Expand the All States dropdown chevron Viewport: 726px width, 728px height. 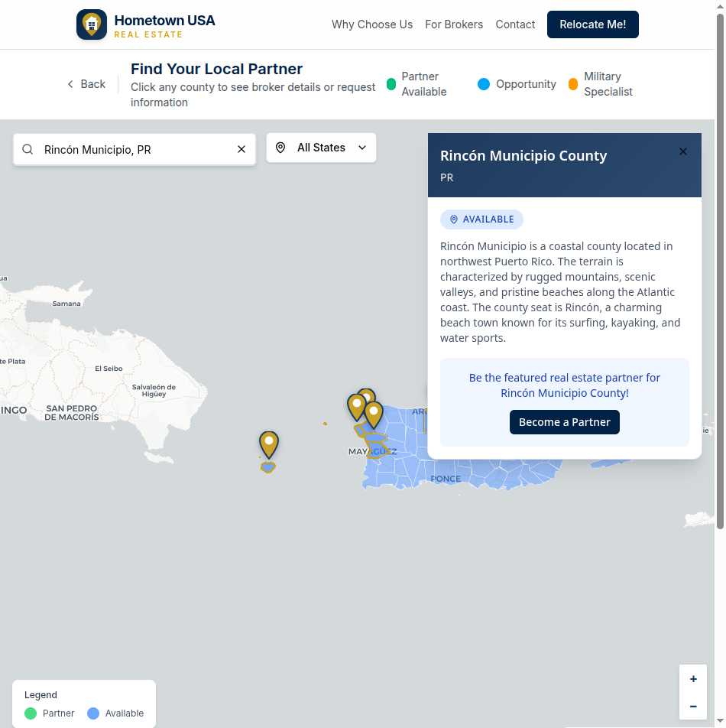362,148
